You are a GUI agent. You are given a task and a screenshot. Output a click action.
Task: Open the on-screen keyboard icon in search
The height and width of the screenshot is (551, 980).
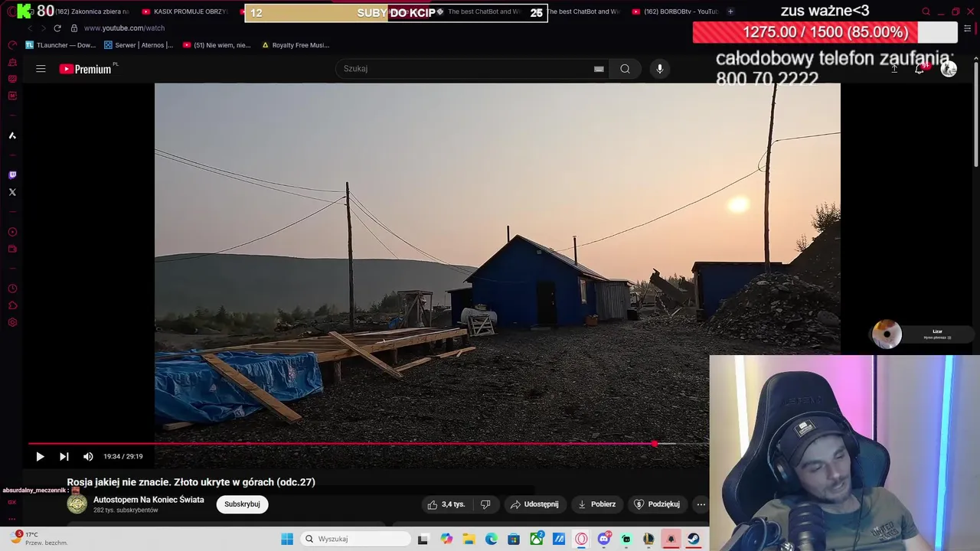[599, 69]
